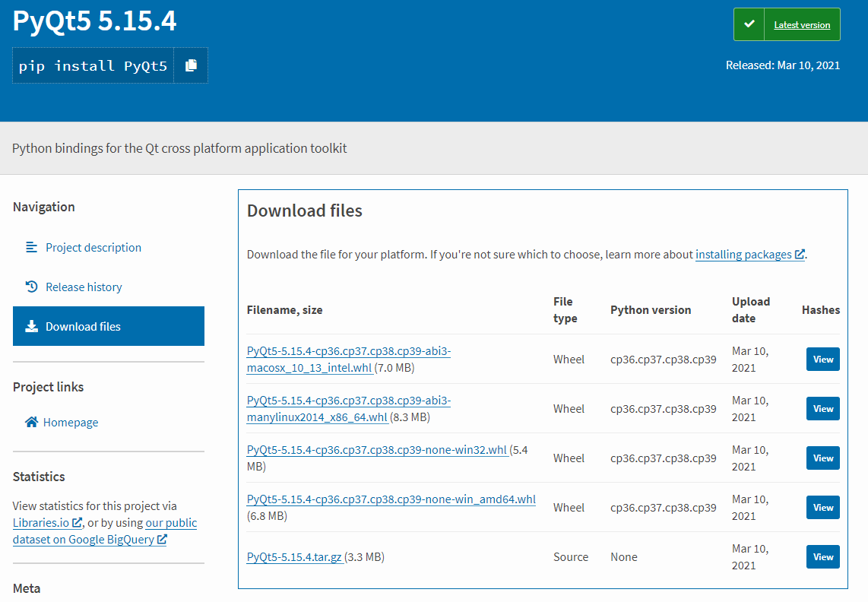View hashes for the win_amd64 wheel
The image size is (868, 602).
pyautogui.click(x=822, y=507)
